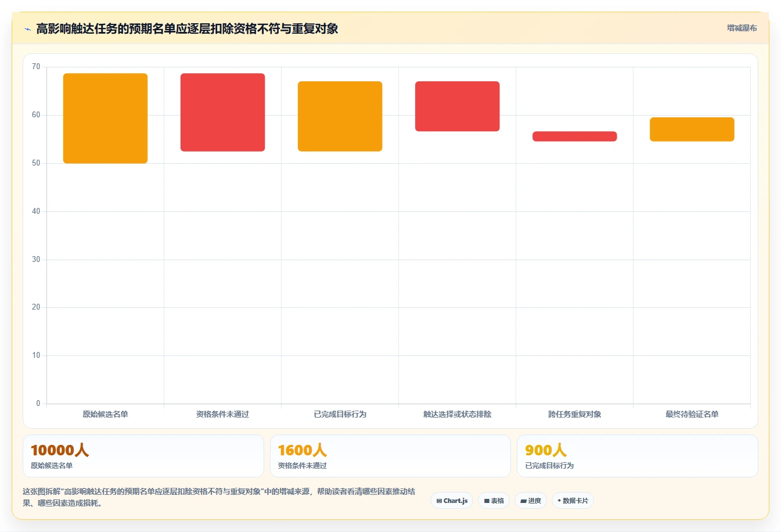Click the y-axis value 20
The height and width of the screenshot is (532, 781).
(x=36, y=307)
